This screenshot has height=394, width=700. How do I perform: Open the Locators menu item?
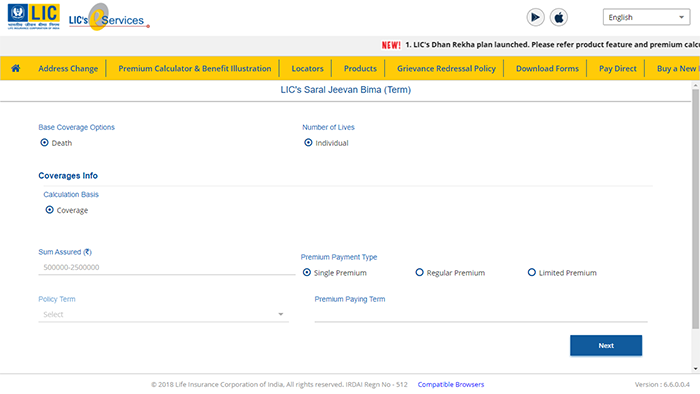[x=307, y=68]
